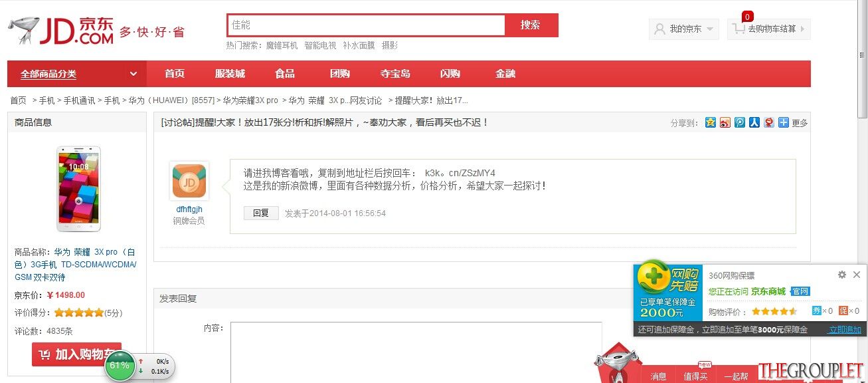Focus the search box with 佳能

click(x=366, y=25)
